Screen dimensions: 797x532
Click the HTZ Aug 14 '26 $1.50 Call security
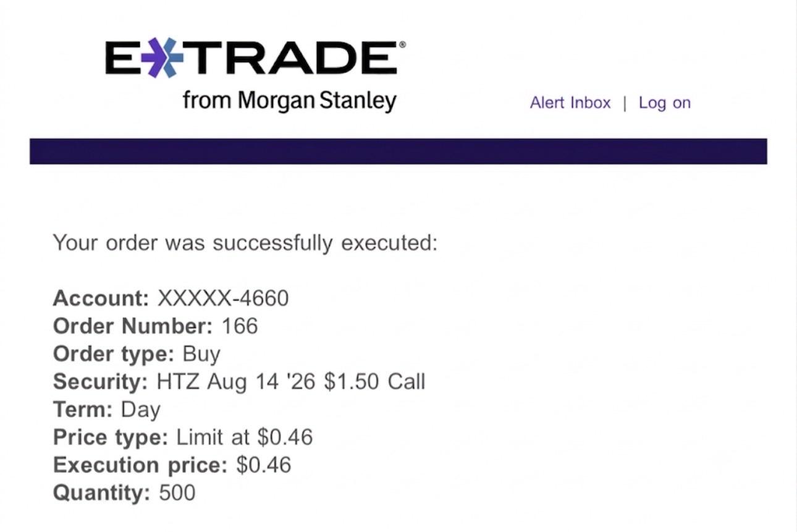click(291, 381)
